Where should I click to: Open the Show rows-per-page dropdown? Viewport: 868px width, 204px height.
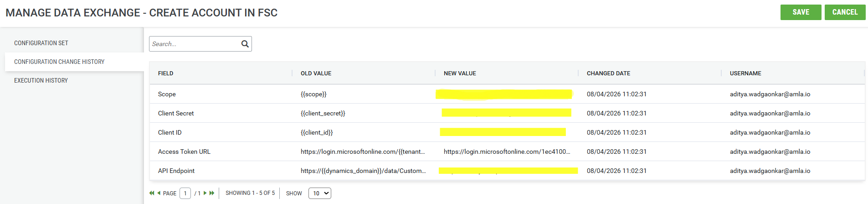[320, 193]
